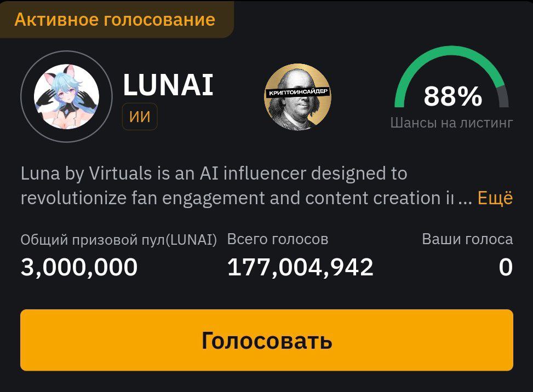Click the revolutionize fan engagement text line

237,198
